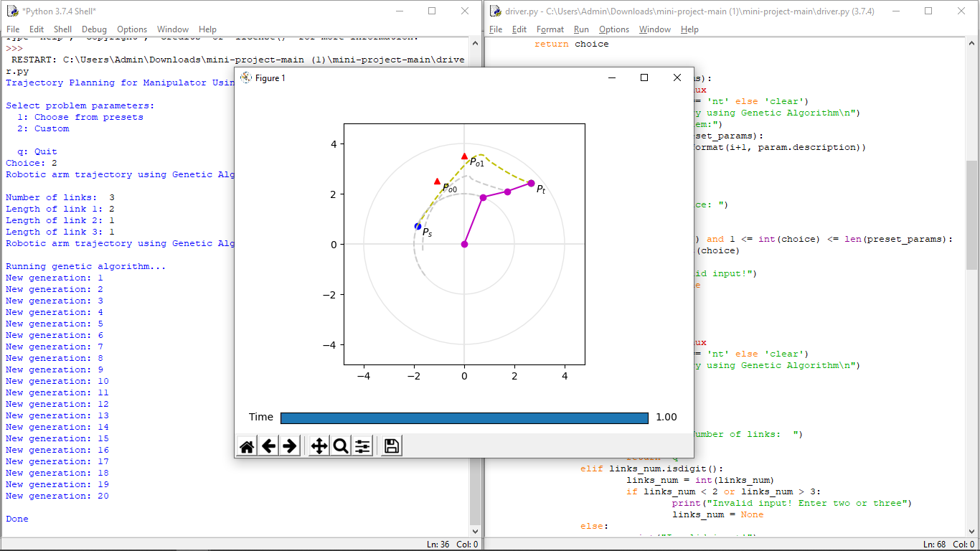Click the Figure 1 window icon
Viewport: 980px width, 551px height.
click(246, 77)
